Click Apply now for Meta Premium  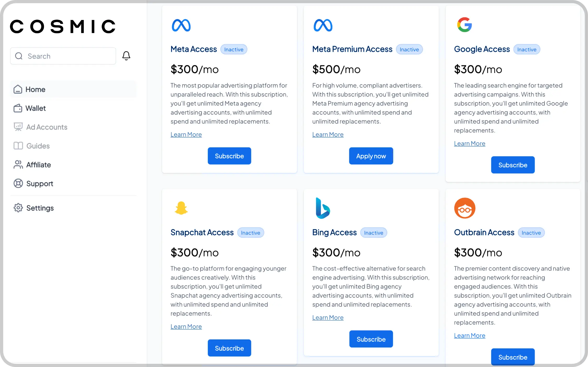[371, 156]
